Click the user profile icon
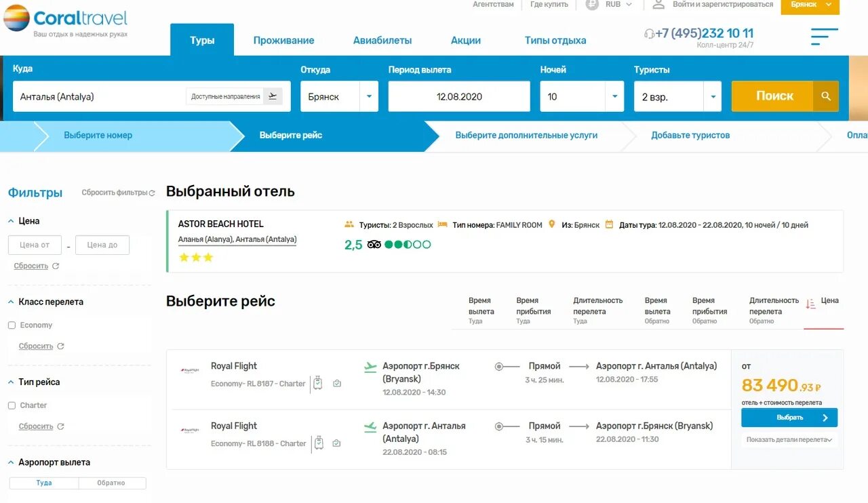The image size is (868, 503). [658, 4]
